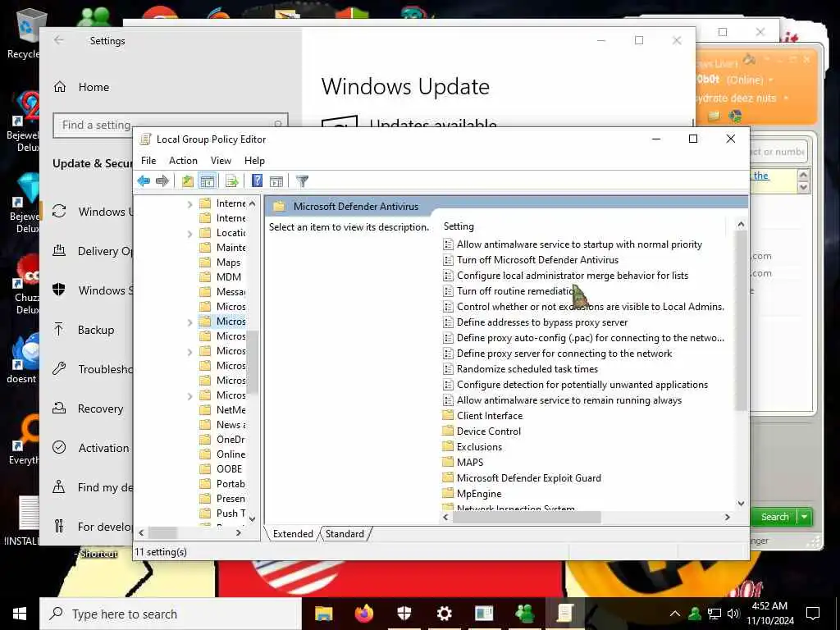Select Activation in Settings sidebar
The width and height of the screenshot is (840, 630).
coord(103,448)
